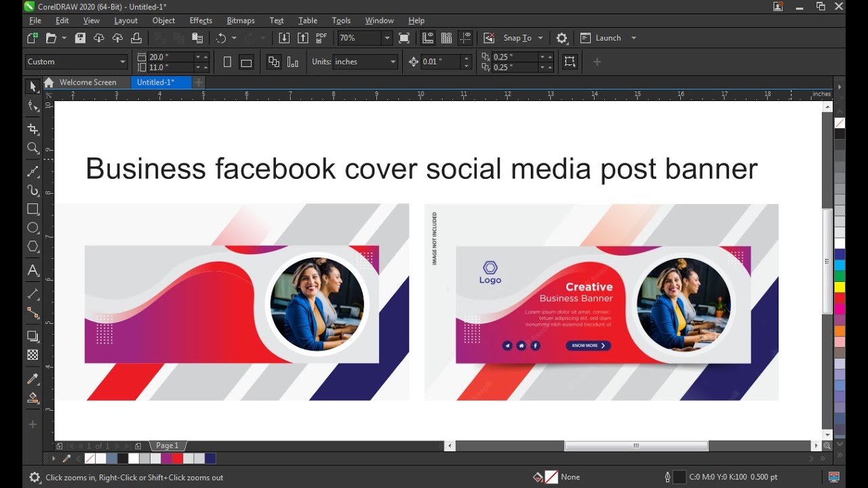Select the Pick tool
This screenshot has height=488, width=868.
tap(33, 86)
